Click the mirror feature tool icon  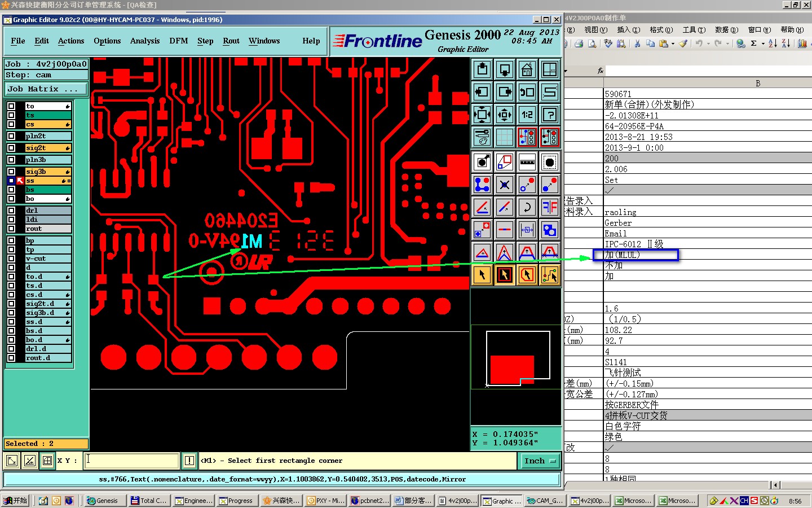click(549, 207)
